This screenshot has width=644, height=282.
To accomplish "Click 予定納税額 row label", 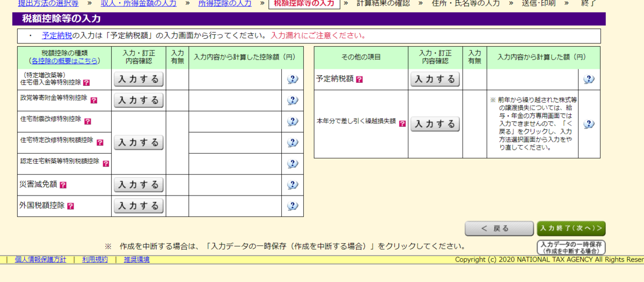I will point(335,79).
